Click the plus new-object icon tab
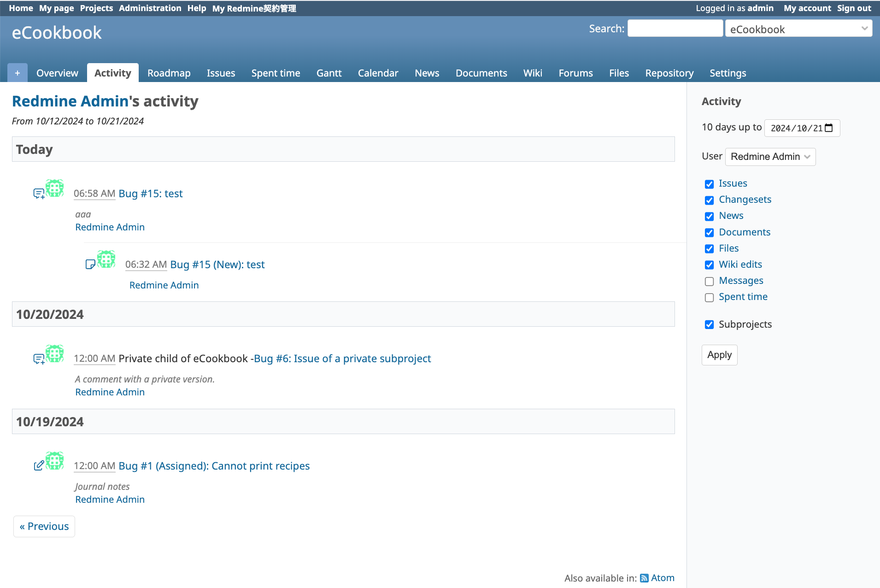 (x=18, y=73)
